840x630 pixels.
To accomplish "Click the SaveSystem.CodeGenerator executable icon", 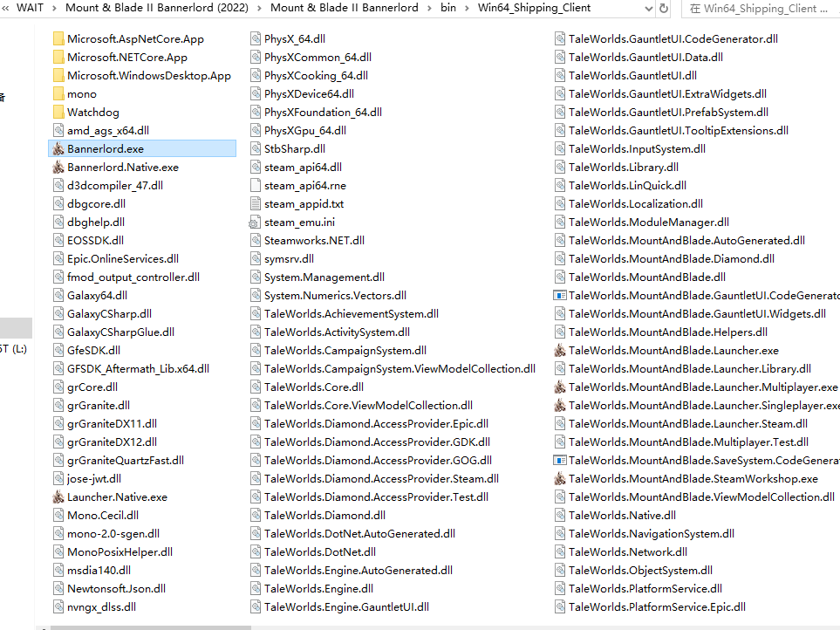I will [x=560, y=460].
